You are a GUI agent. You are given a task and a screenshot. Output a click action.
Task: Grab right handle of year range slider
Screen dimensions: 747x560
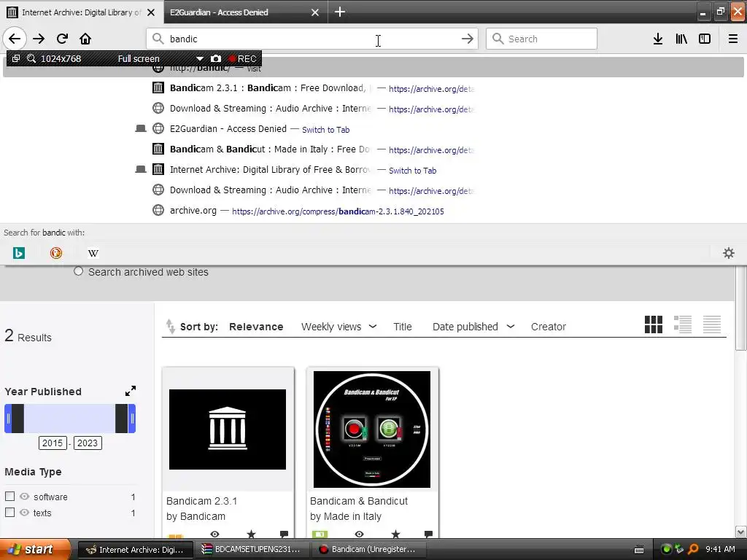click(x=132, y=419)
